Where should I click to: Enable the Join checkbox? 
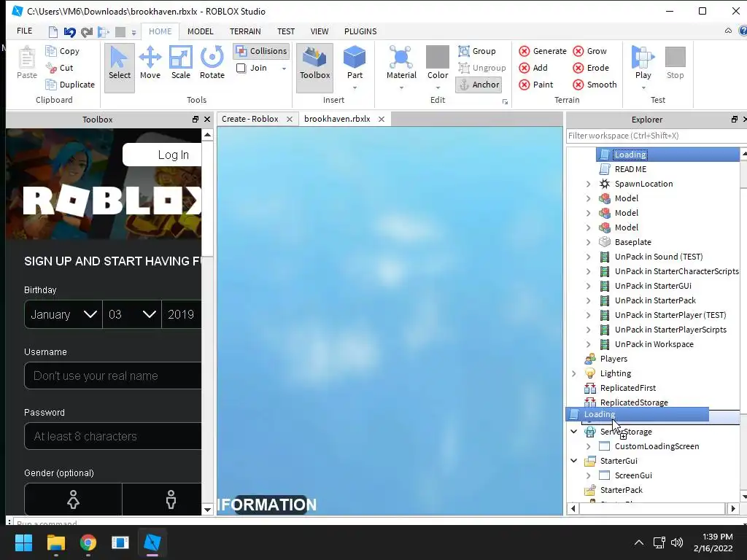pos(241,68)
